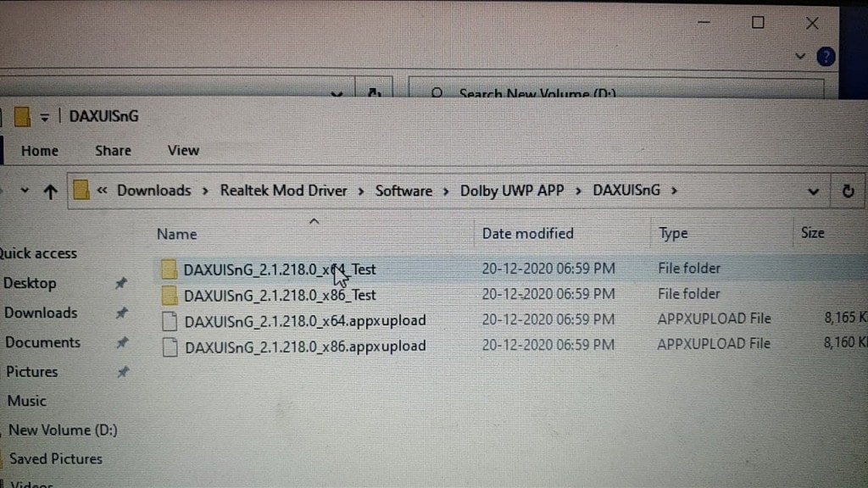Click the folder icon in the address bar
The width and height of the screenshot is (868, 488).
click(81, 190)
